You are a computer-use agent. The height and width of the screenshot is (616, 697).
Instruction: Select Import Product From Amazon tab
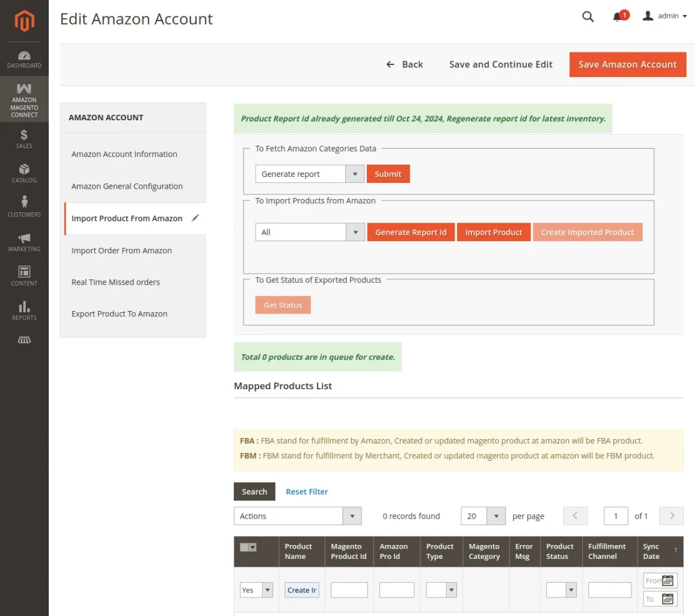click(x=127, y=218)
